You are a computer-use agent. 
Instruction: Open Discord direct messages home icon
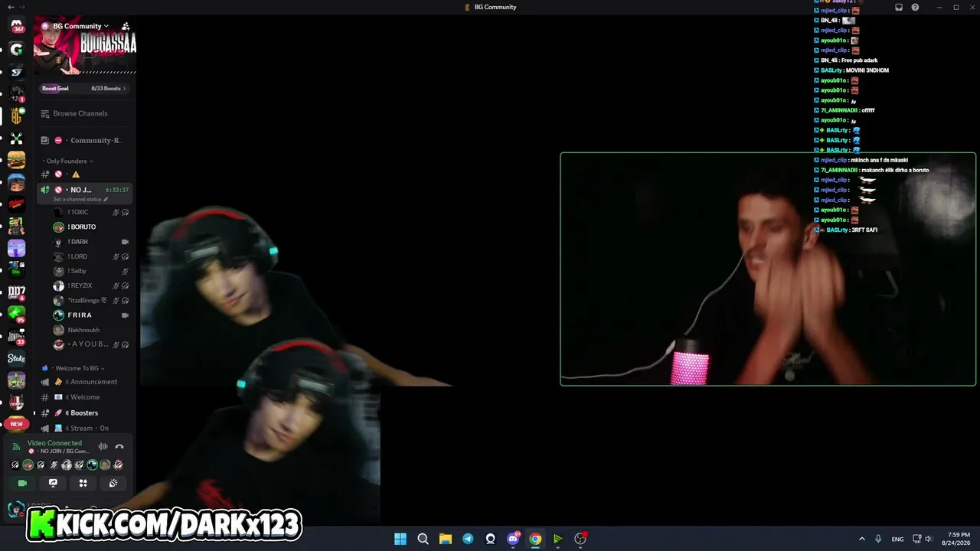click(16, 26)
